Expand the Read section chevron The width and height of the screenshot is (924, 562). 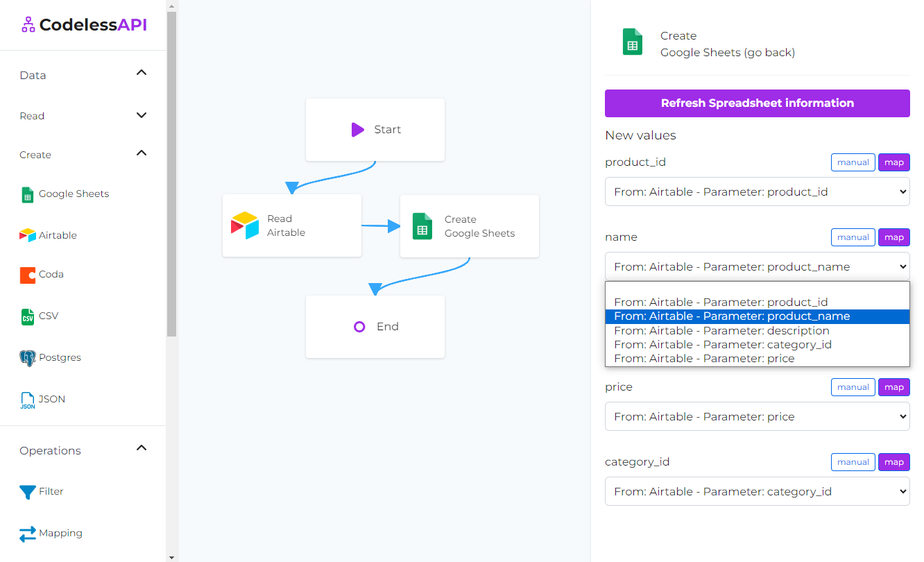coord(142,115)
